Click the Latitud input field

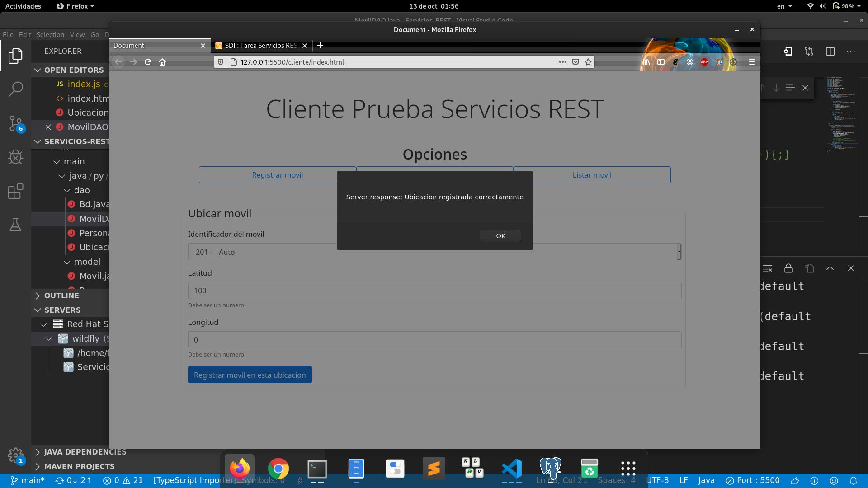tap(434, 291)
